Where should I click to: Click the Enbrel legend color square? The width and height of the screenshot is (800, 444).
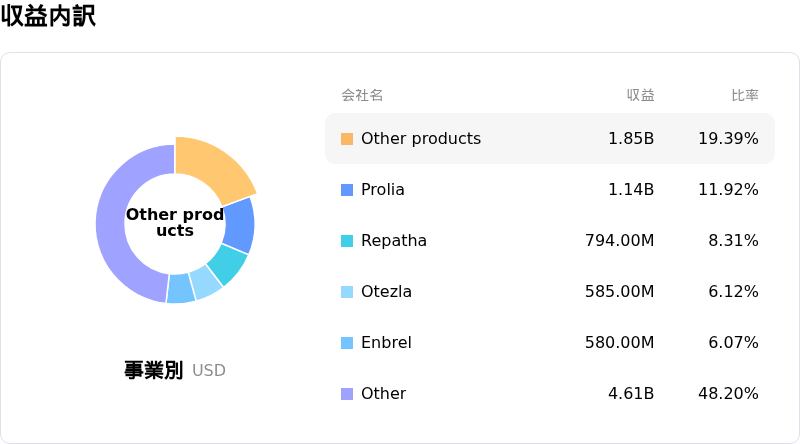click(x=347, y=343)
